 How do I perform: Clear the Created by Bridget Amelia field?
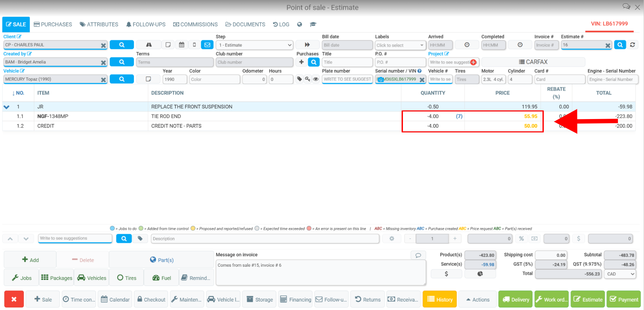(103, 62)
